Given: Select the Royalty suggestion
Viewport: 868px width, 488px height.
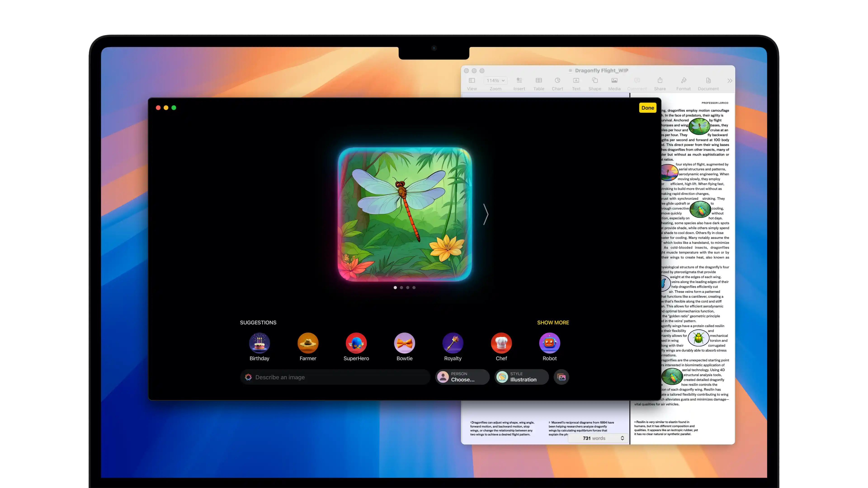Looking at the screenshot, I should point(453,343).
